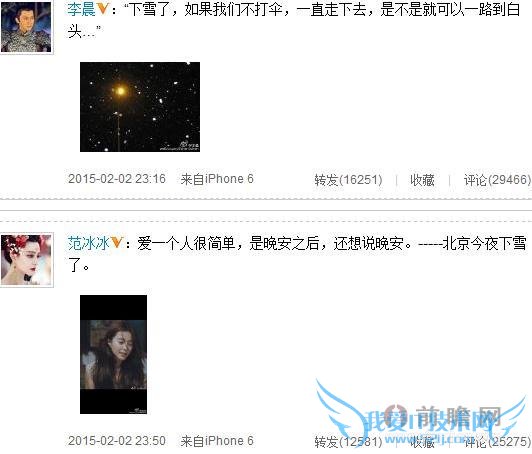Image resolution: width=532 pixels, height=454 pixels.
Task: Open the username 李晨 link
Action: pyautogui.click(x=81, y=10)
